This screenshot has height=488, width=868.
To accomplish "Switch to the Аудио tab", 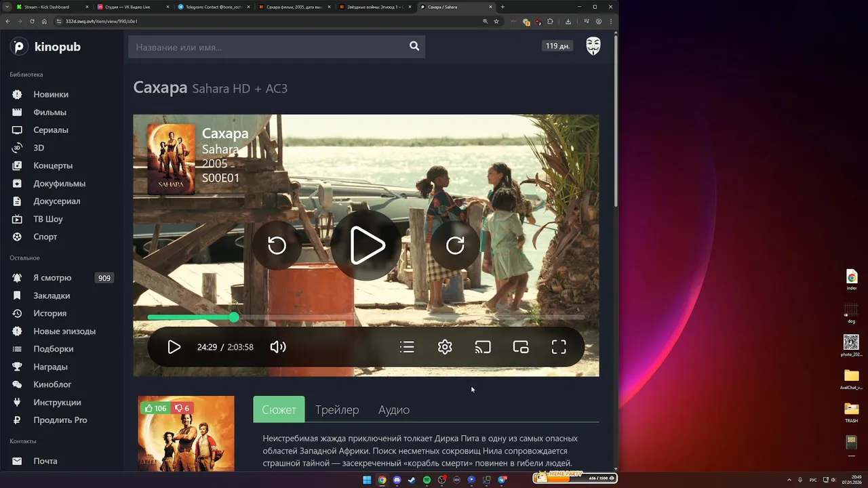I will pos(394,409).
